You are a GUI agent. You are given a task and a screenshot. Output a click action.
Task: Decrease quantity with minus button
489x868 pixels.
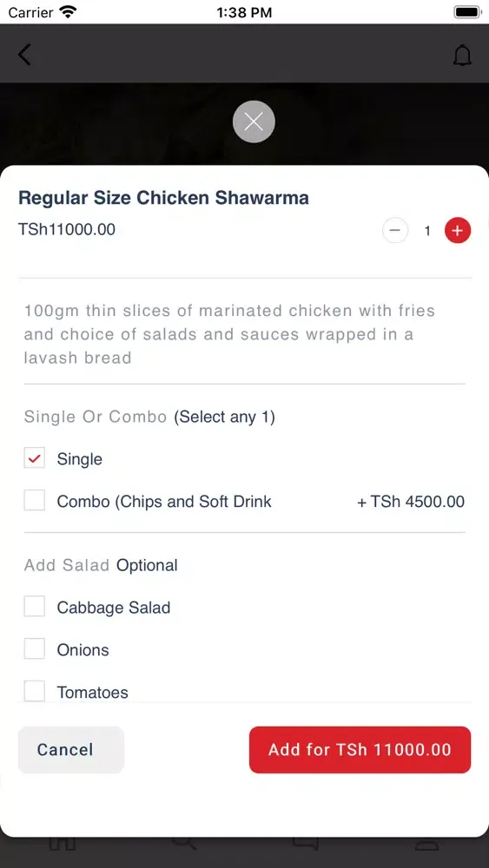click(x=395, y=231)
